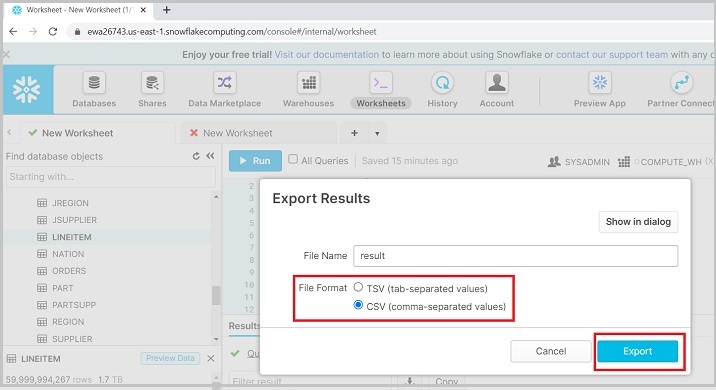Go to the Warehouses icon
Image resolution: width=716 pixels, height=390 pixels.
click(x=309, y=83)
